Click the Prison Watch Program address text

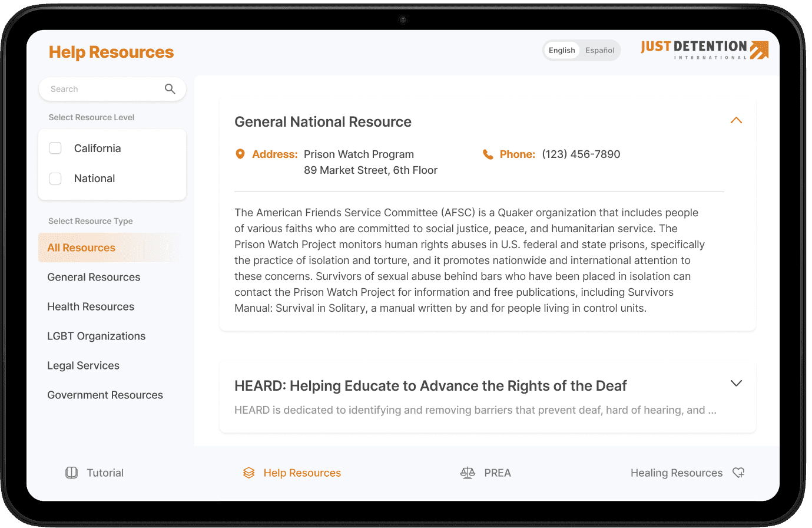pos(359,154)
